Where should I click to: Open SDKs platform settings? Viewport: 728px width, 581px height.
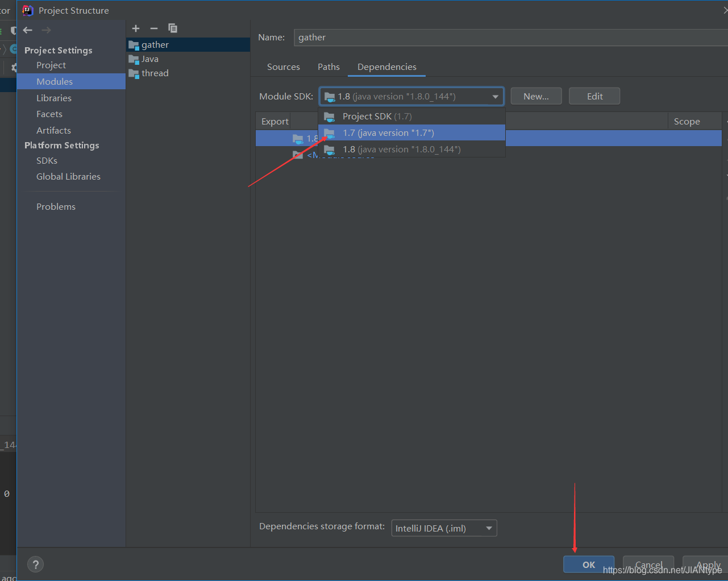coord(47,161)
